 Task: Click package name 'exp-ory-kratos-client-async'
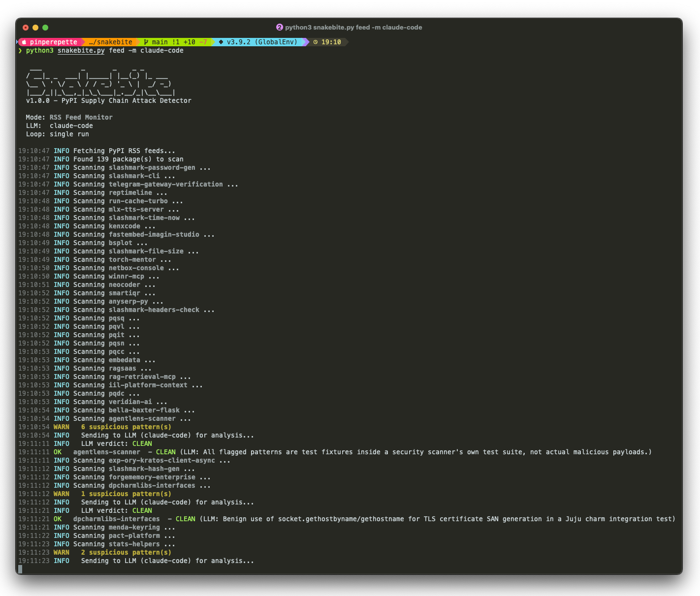[x=162, y=461]
